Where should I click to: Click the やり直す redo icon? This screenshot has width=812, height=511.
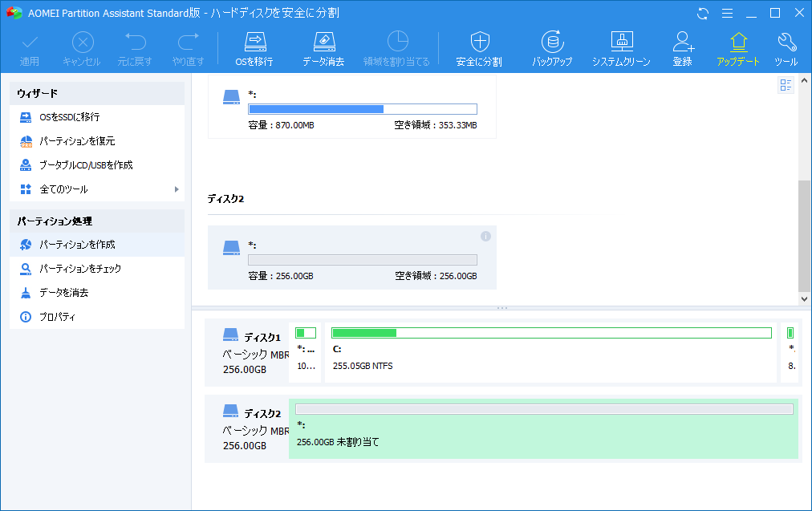(x=188, y=49)
